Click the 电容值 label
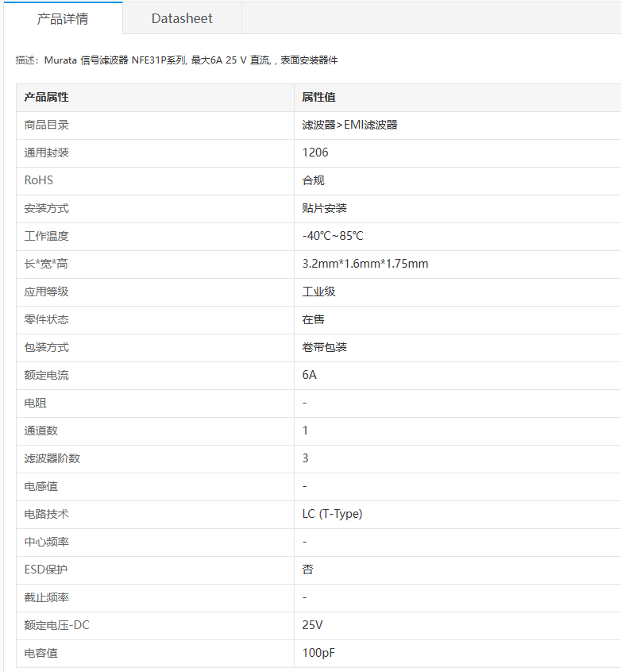 click(x=40, y=653)
